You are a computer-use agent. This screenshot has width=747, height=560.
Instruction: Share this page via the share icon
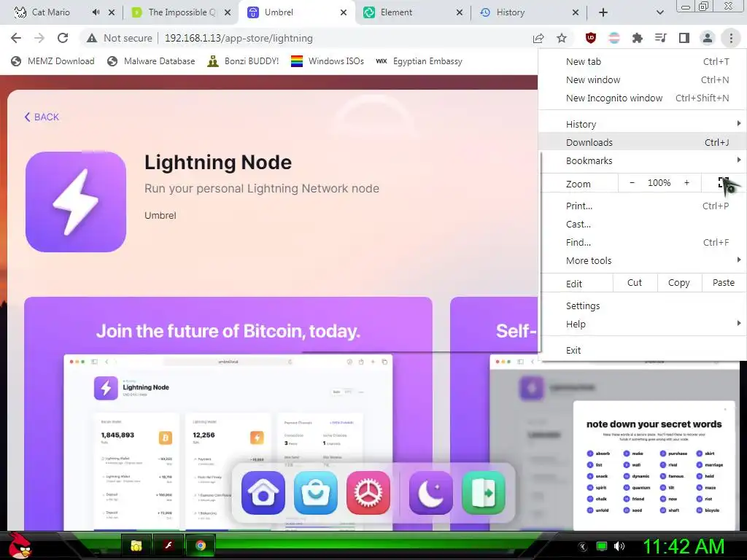[x=538, y=38]
